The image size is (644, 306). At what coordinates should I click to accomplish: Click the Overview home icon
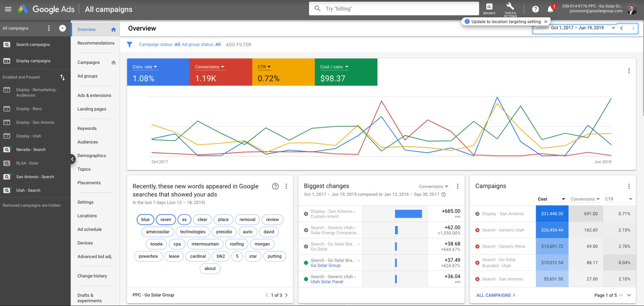coord(113,30)
